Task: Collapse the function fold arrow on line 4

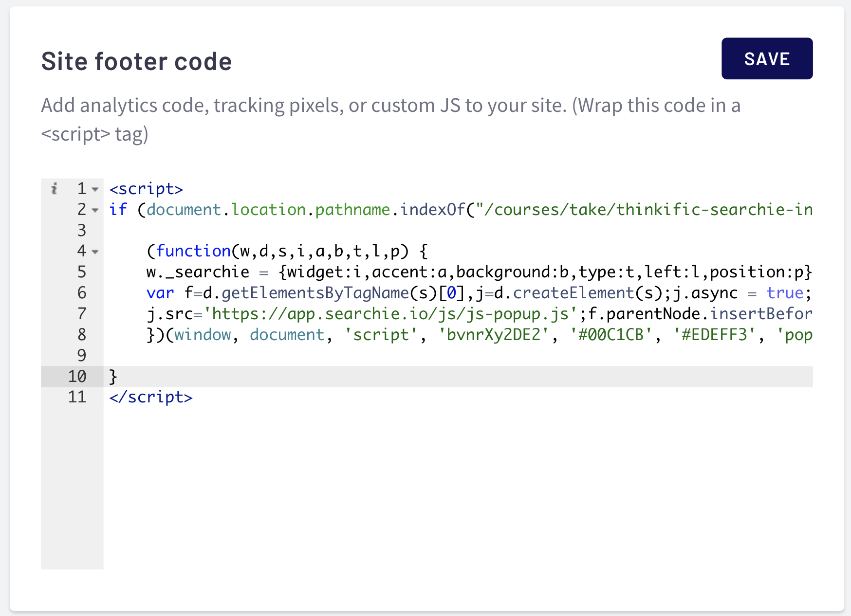Action: pyautogui.click(x=95, y=252)
